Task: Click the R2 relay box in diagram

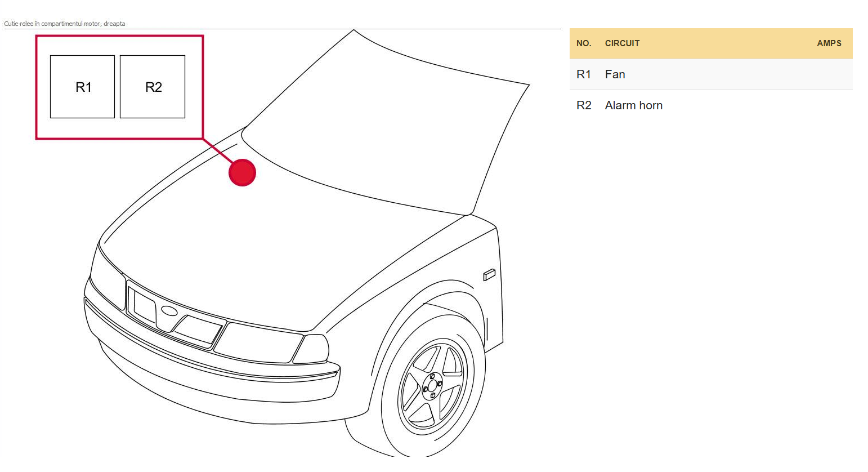Action: [153, 87]
